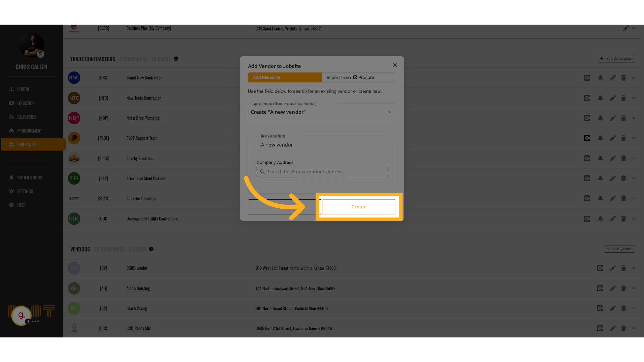Viewport: 644px width, 362px height.
Task: Click the Create button
Action: click(x=359, y=207)
